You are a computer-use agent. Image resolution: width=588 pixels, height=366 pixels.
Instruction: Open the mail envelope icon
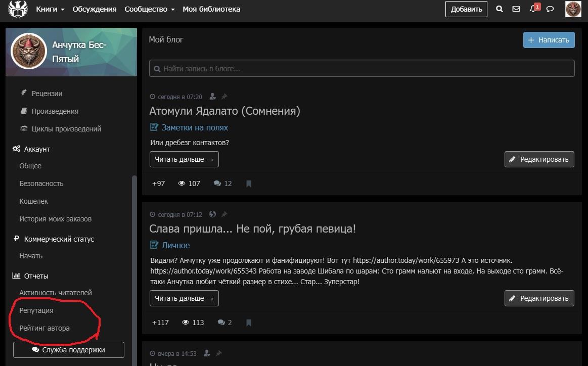pyautogui.click(x=516, y=9)
